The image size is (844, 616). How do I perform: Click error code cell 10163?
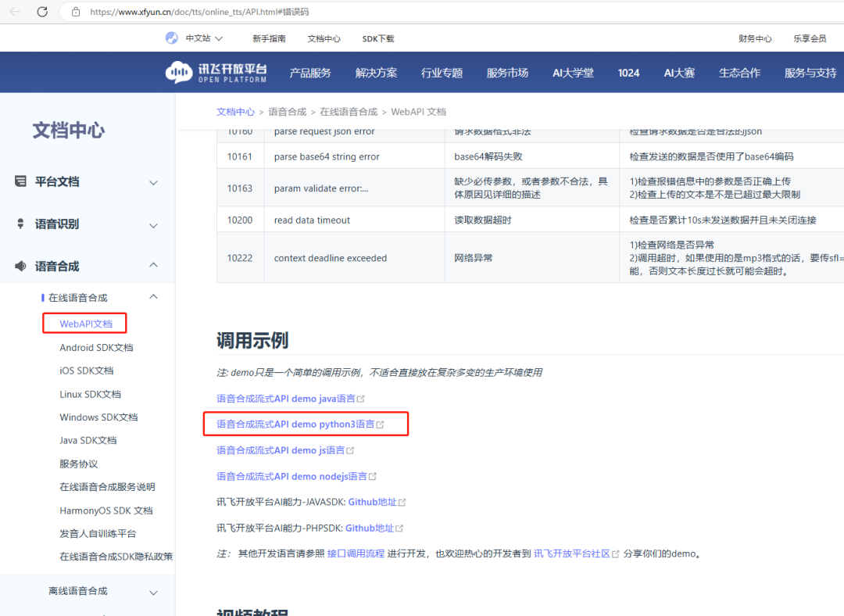240,188
